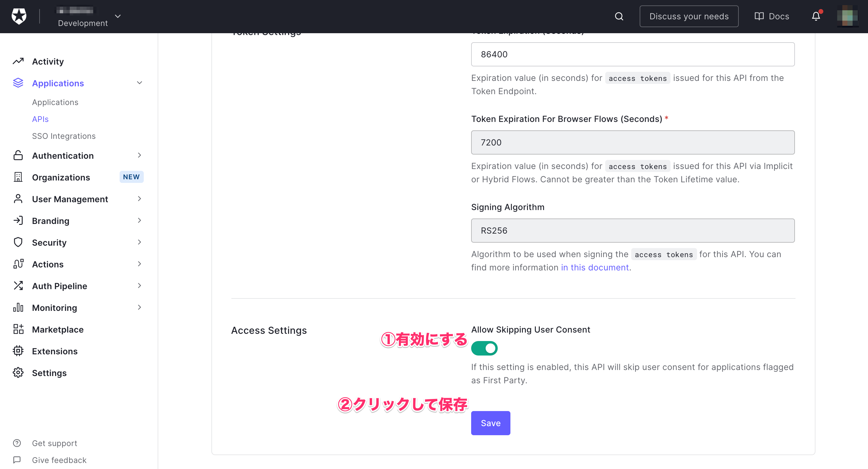Viewport: 868px width, 469px height.
Task: Click the Marketplace grid icon
Action: [x=18, y=329]
